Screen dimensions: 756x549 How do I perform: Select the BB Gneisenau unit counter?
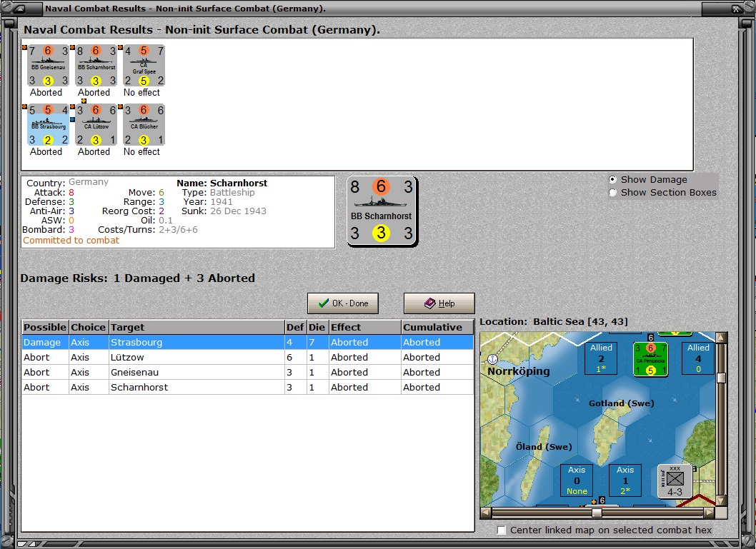pyautogui.click(x=48, y=66)
